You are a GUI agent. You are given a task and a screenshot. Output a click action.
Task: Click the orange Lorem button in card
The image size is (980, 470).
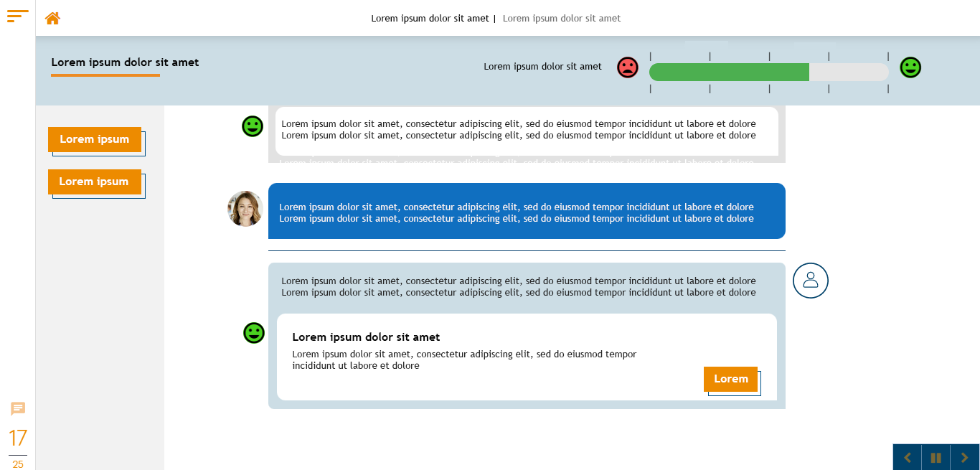click(x=730, y=379)
